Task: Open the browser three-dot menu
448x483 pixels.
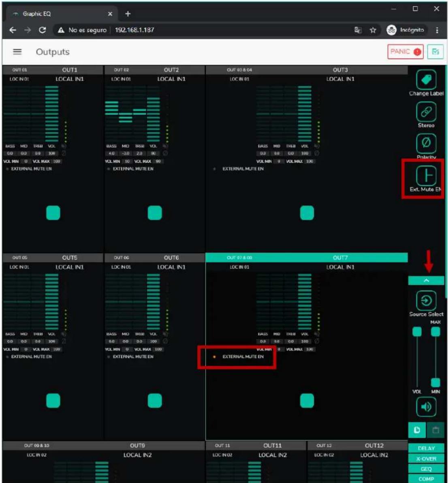Action: 437,30
